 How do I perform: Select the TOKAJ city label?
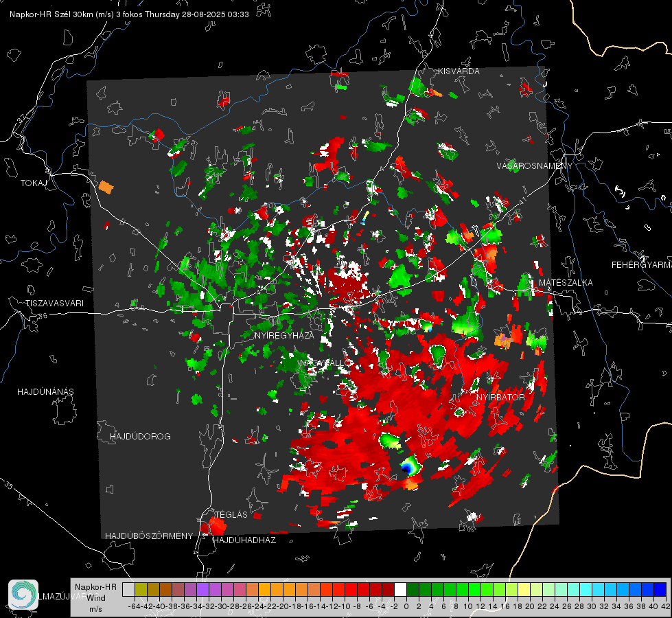(x=33, y=183)
